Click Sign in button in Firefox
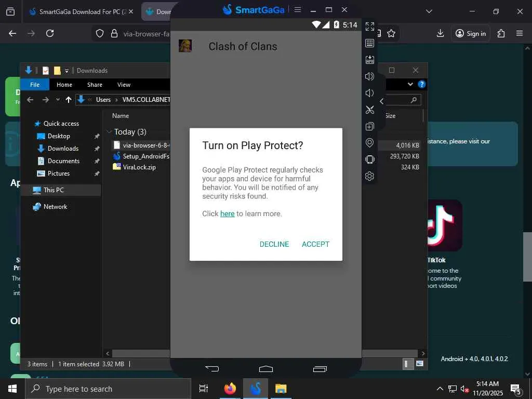 point(471,33)
